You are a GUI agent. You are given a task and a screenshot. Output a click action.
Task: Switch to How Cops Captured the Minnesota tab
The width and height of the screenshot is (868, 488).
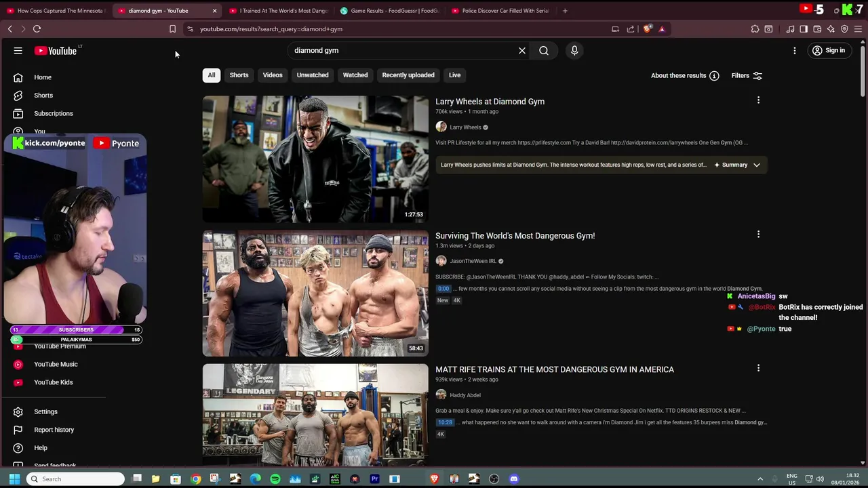(56, 11)
